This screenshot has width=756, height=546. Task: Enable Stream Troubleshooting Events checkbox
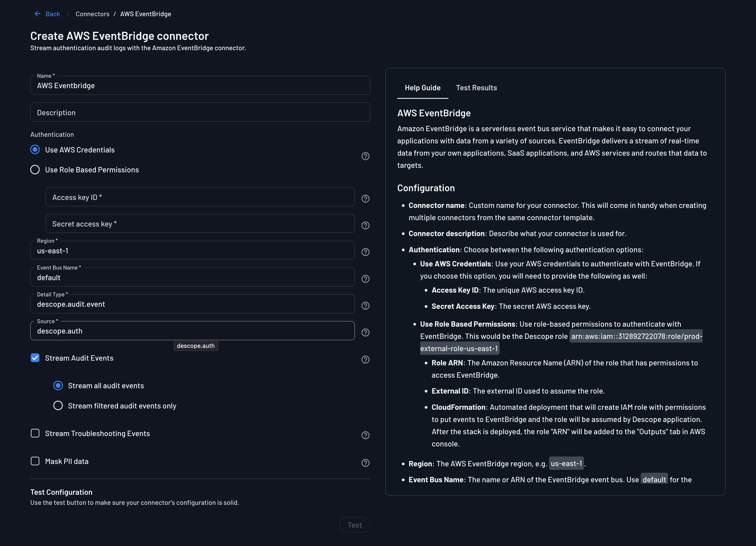[35, 433]
